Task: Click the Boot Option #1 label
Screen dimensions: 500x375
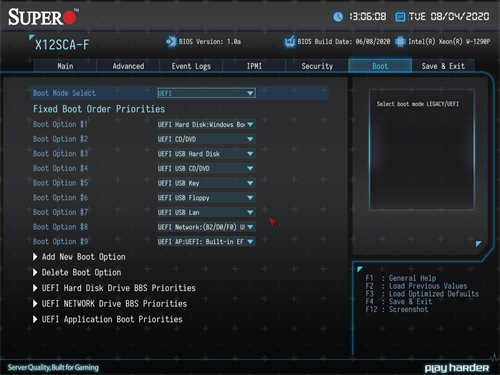Action: click(60, 124)
